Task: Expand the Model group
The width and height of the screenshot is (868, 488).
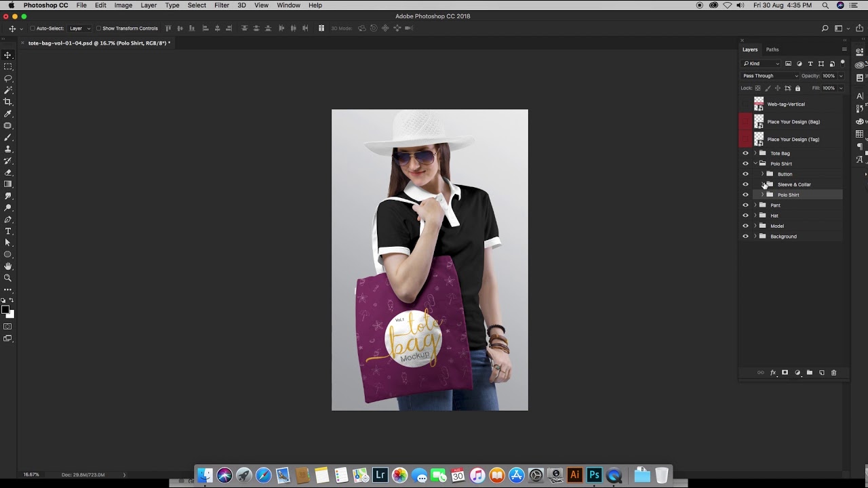Action: [x=755, y=226]
